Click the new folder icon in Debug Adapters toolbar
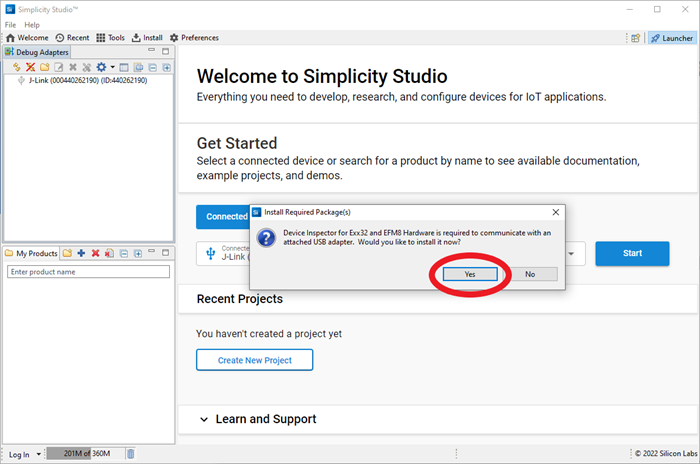Viewport: 700px width, 464px height. 45,67
